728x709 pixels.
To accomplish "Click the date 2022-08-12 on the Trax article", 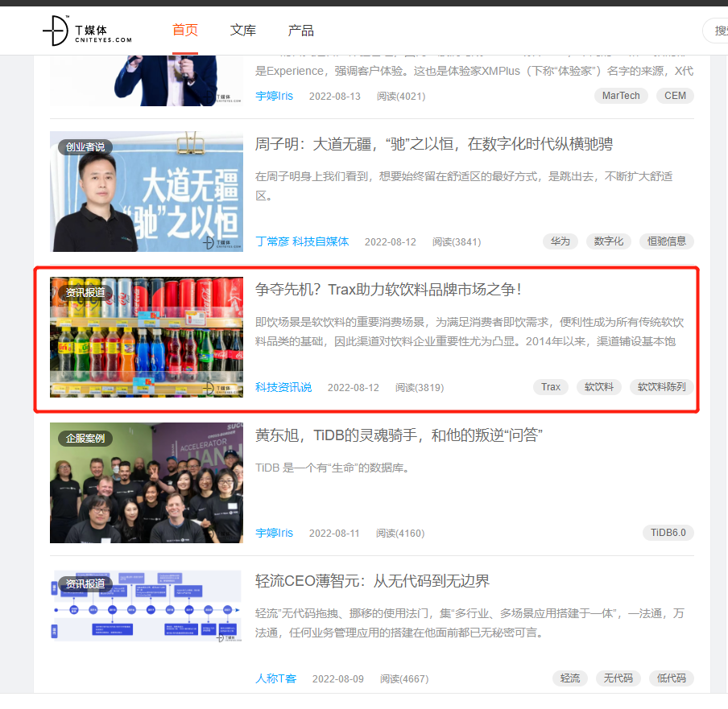I will pos(354,388).
